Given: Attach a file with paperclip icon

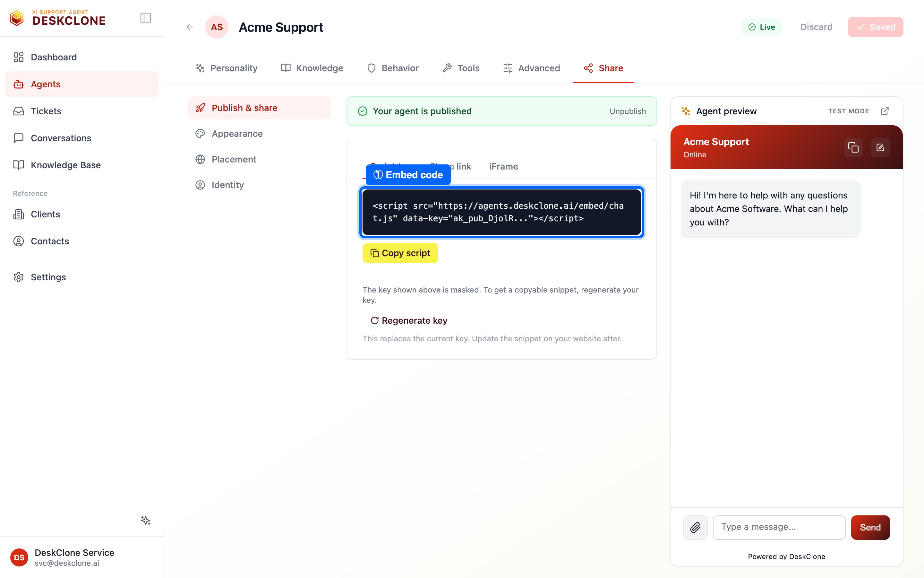Looking at the screenshot, I should tap(695, 527).
